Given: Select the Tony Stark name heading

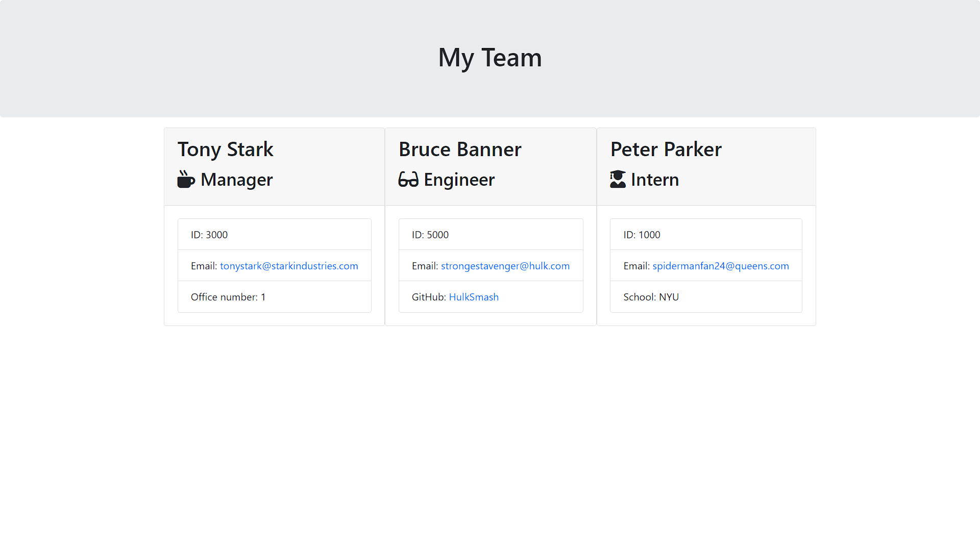Looking at the screenshot, I should tap(225, 149).
